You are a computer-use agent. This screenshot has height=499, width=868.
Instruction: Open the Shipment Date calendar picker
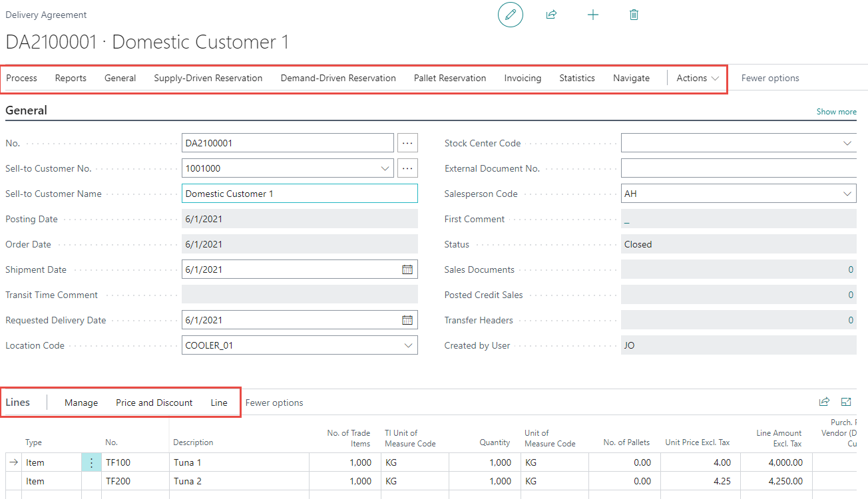point(407,269)
